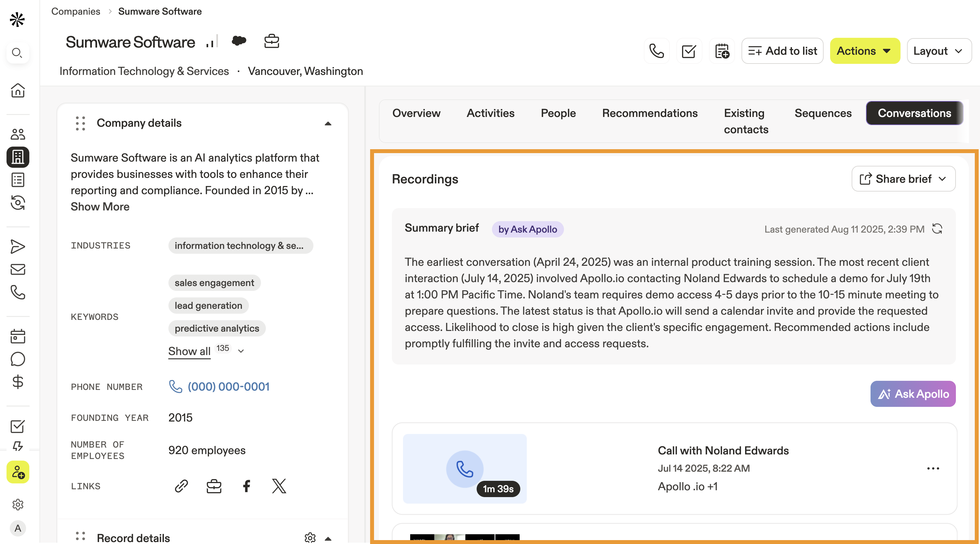Open the Facebook link icon

247,486
